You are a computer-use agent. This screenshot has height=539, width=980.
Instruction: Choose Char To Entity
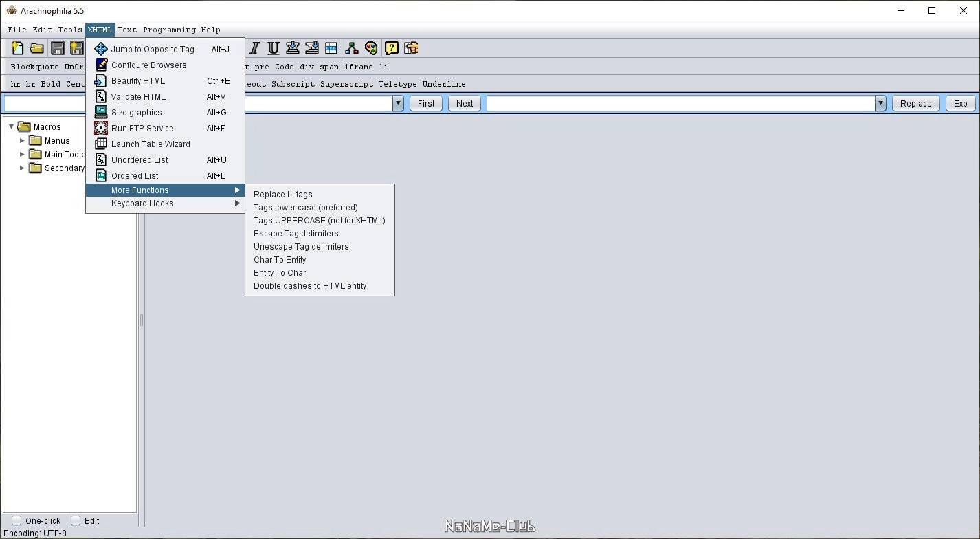[x=320, y=259]
